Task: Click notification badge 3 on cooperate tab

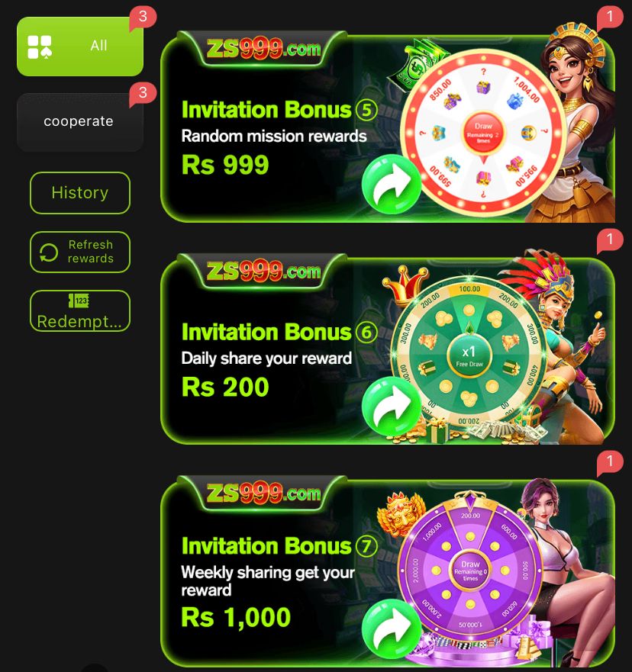Action: (x=143, y=92)
